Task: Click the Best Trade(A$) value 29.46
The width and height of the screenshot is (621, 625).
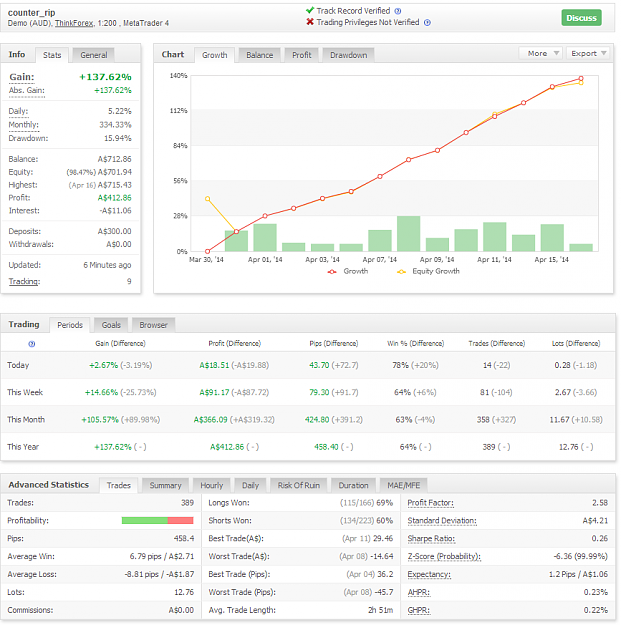Action: click(383, 539)
